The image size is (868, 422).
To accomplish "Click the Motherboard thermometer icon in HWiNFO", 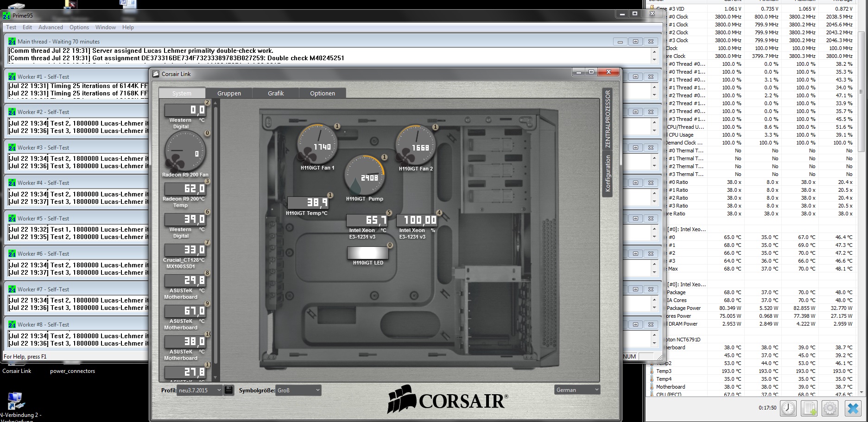I will click(652, 387).
